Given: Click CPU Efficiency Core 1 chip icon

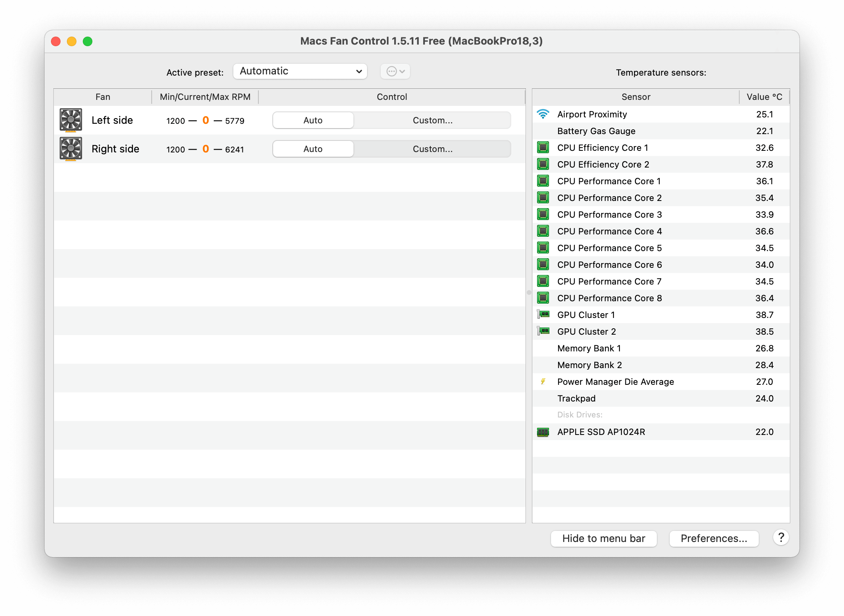Looking at the screenshot, I should click(543, 148).
